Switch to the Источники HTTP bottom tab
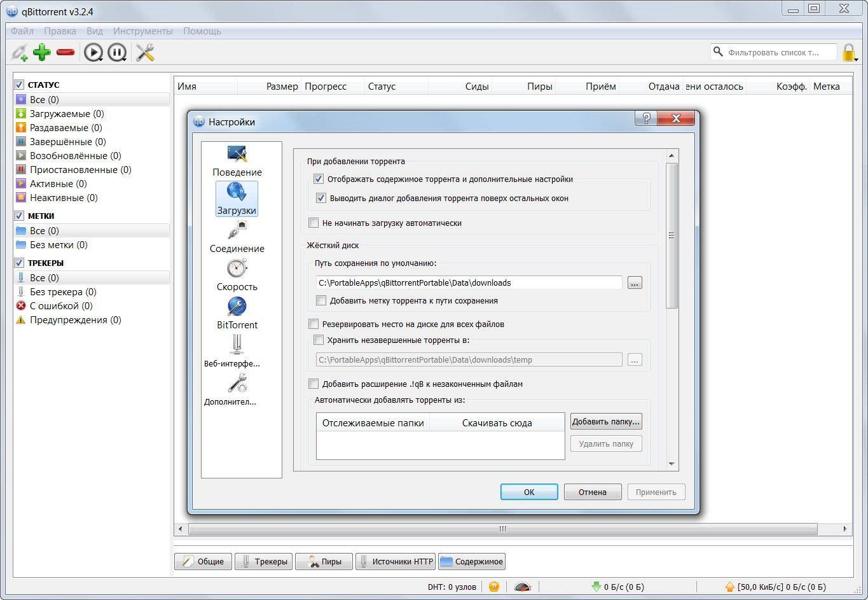 point(395,562)
